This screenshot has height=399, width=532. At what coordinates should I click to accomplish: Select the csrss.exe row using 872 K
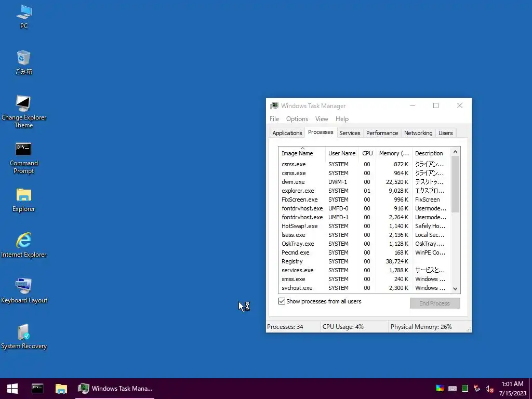364,164
